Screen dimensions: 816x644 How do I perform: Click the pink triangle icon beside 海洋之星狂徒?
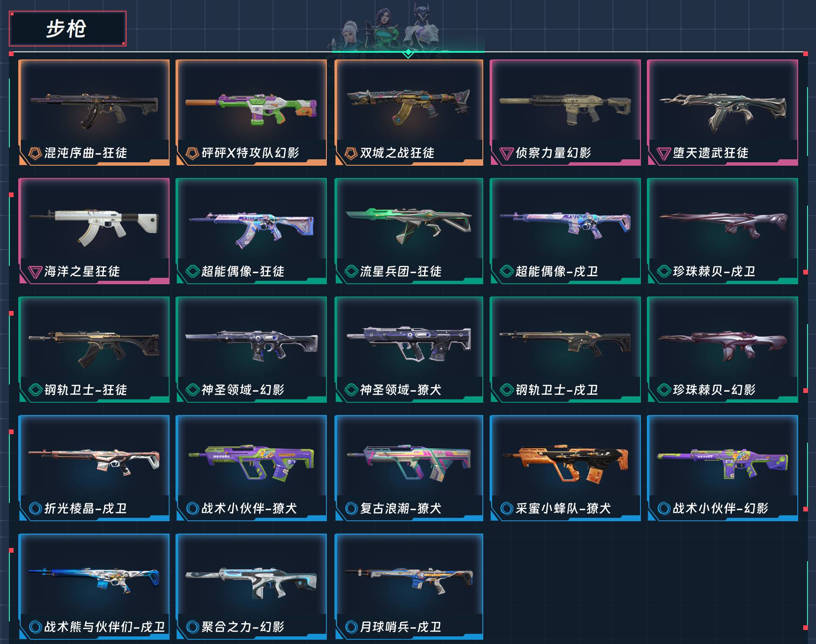click(35, 272)
